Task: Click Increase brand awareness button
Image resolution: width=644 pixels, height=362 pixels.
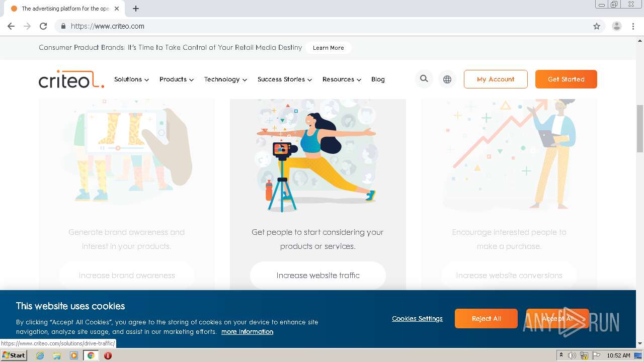Action: coord(127,276)
